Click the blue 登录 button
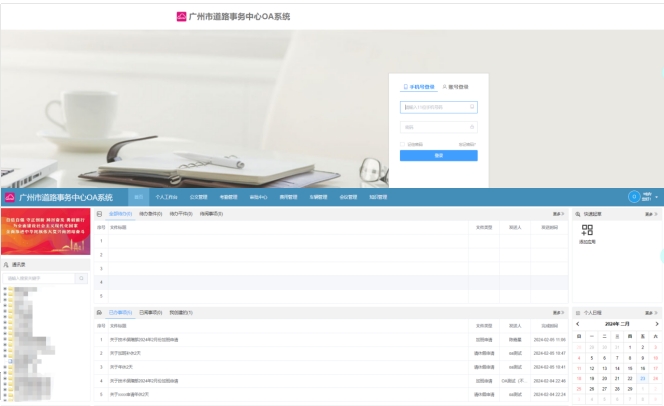 pyautogui.click(x=439, y=155)
